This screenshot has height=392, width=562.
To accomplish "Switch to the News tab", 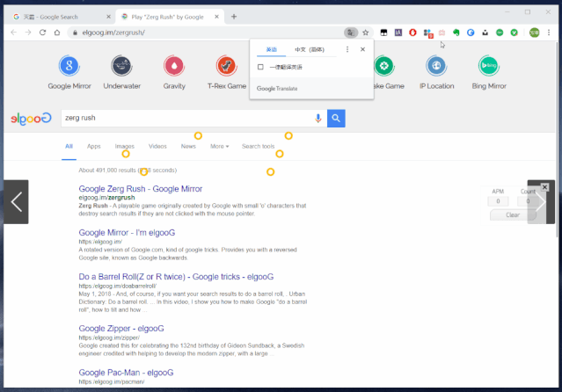I will tap(188, 146).
